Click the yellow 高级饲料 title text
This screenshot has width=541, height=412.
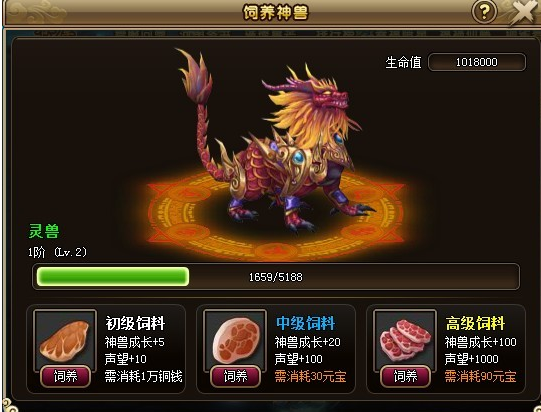(475, 323)
